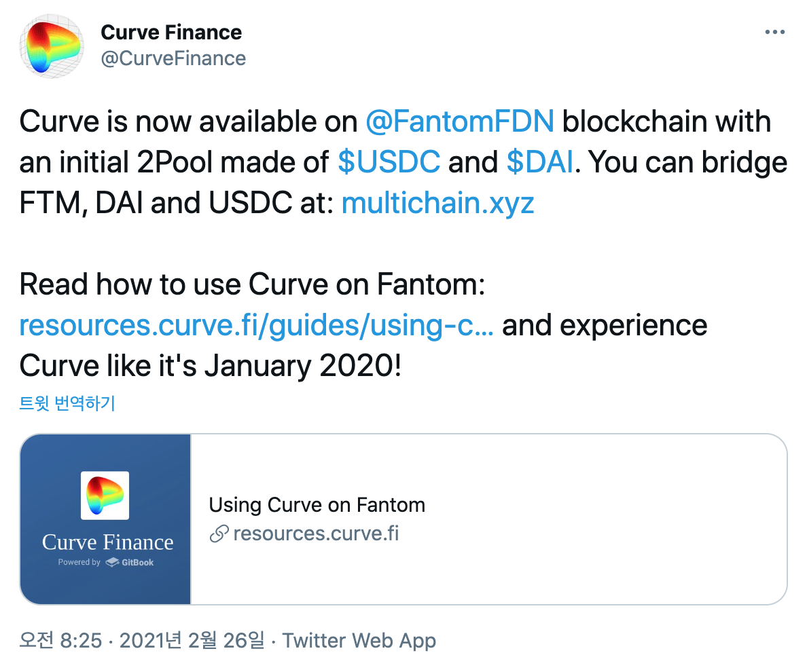This screenshot has height=672, width=807.
Task: Click 트윗 번역하기 to translate the tweet
Action: pos(67,404)
